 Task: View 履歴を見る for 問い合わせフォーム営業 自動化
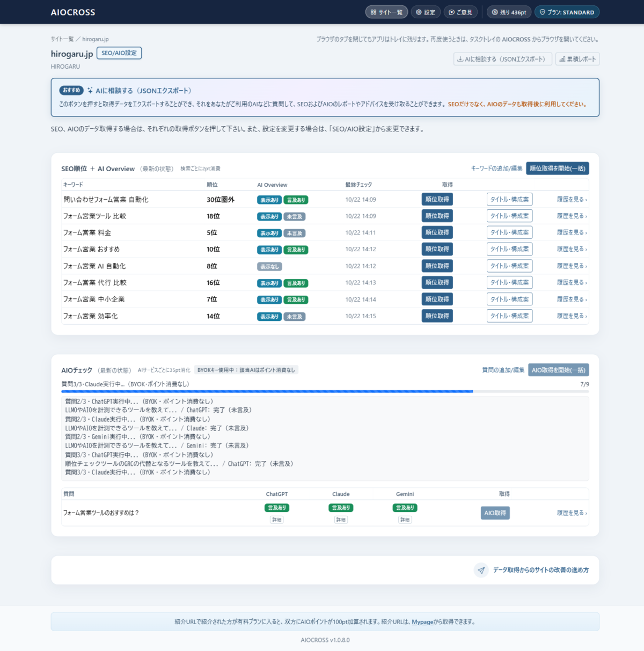(x=572, y=200)
